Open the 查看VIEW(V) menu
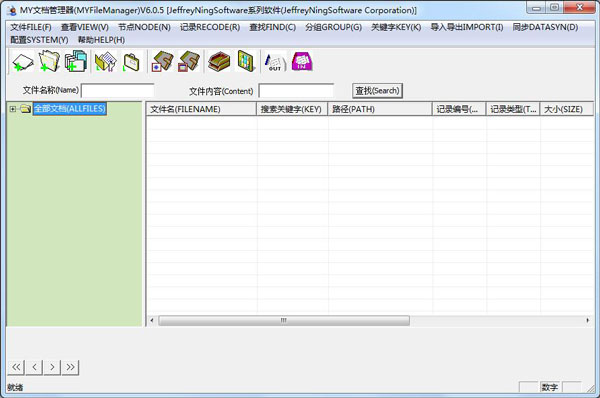Viewport: 600px width, 398px height. click(x=85, y=27)
